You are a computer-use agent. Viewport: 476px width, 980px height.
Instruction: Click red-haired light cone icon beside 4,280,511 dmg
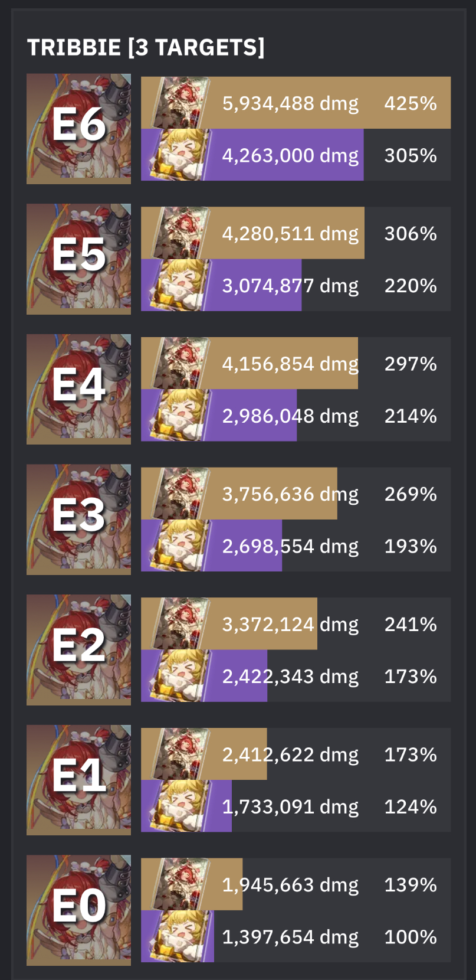tap(179, 233)
